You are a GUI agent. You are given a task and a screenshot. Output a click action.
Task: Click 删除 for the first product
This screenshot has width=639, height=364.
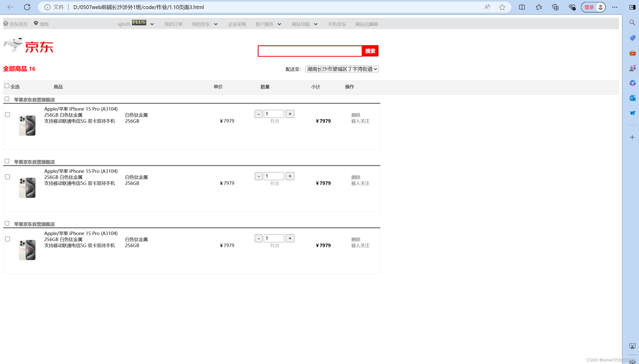(356, 115)
